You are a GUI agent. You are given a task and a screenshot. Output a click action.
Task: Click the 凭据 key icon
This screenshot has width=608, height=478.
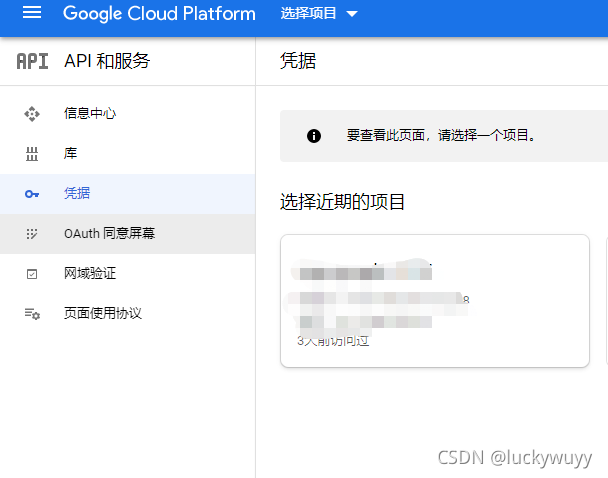(x=32, y=194)
